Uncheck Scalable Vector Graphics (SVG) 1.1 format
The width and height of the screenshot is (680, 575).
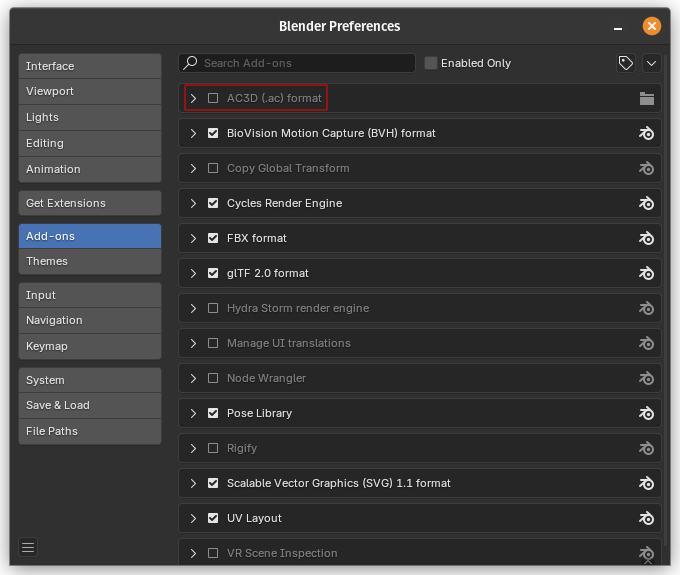213,483
